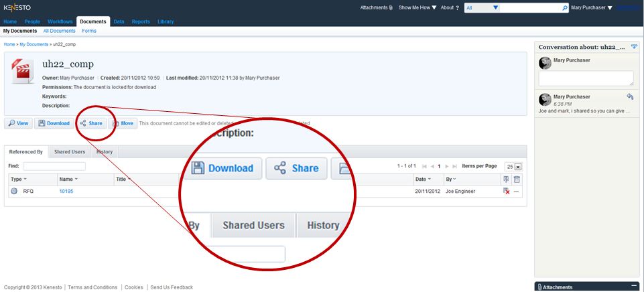Open the All Documents sub-tab
This screenshot has height=292, width=644.
pos(60,31)
